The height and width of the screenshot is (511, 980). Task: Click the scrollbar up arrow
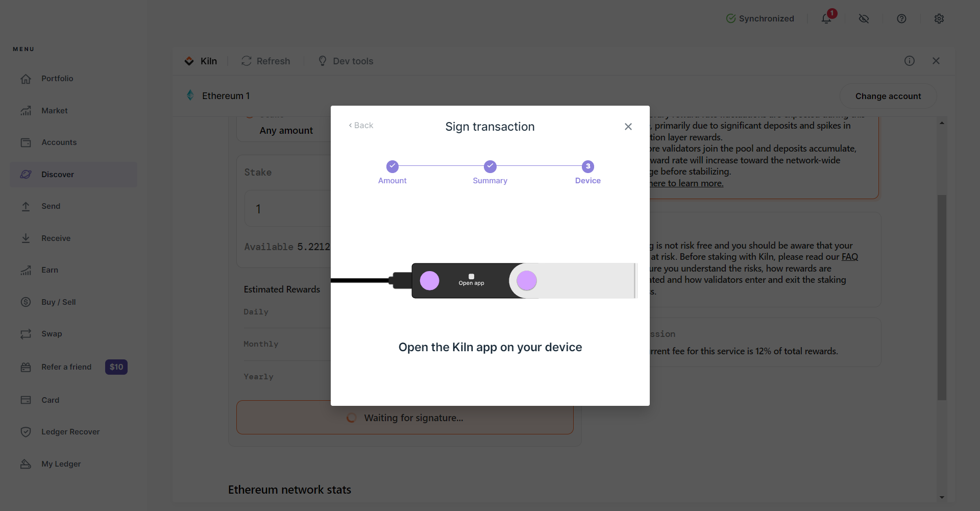click(942, 123)
